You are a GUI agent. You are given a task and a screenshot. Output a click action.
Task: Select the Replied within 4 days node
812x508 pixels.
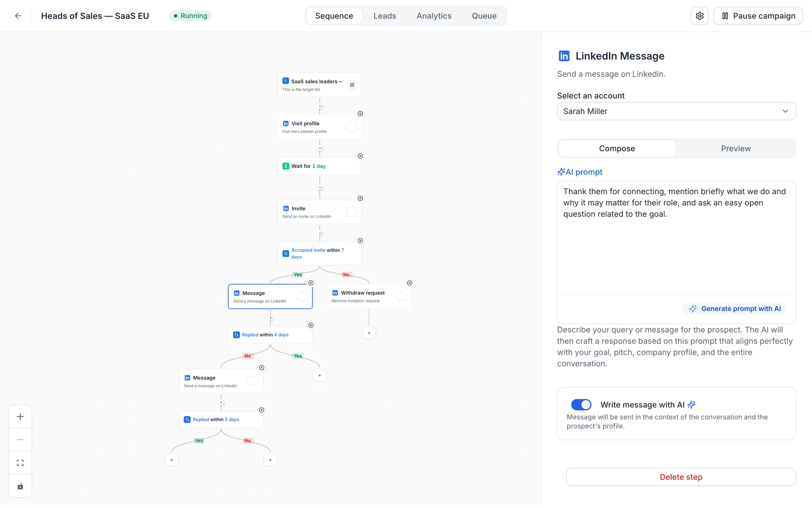tap(270, 335)
